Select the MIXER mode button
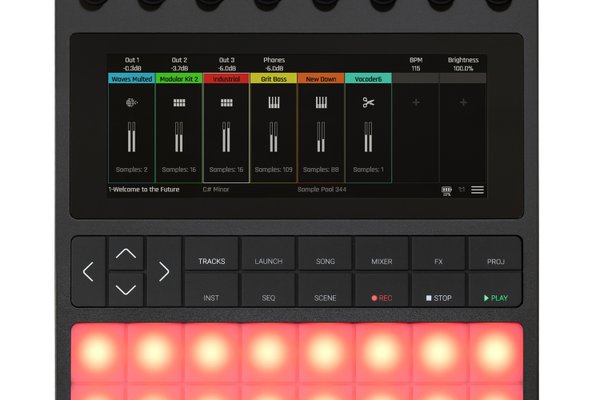The image size is (600, 400). pyautogui.click(x=382, y=253)
